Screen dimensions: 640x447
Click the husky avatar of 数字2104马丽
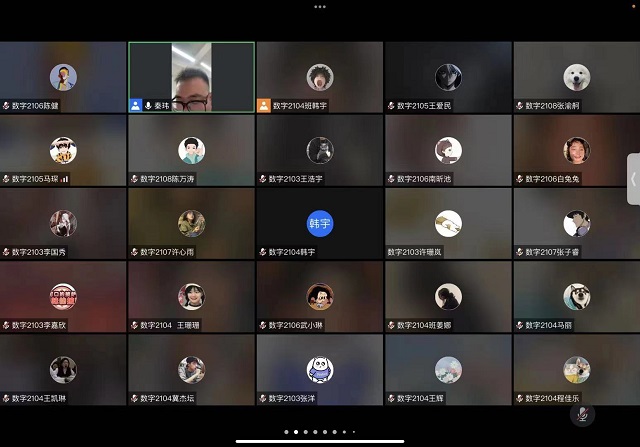tap(576, 296)
